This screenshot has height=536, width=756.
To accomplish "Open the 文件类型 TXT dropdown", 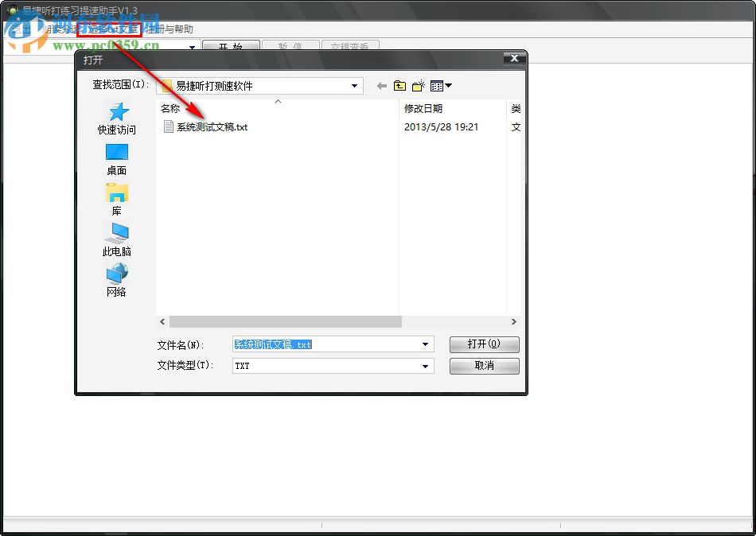I will click(424, 366).
